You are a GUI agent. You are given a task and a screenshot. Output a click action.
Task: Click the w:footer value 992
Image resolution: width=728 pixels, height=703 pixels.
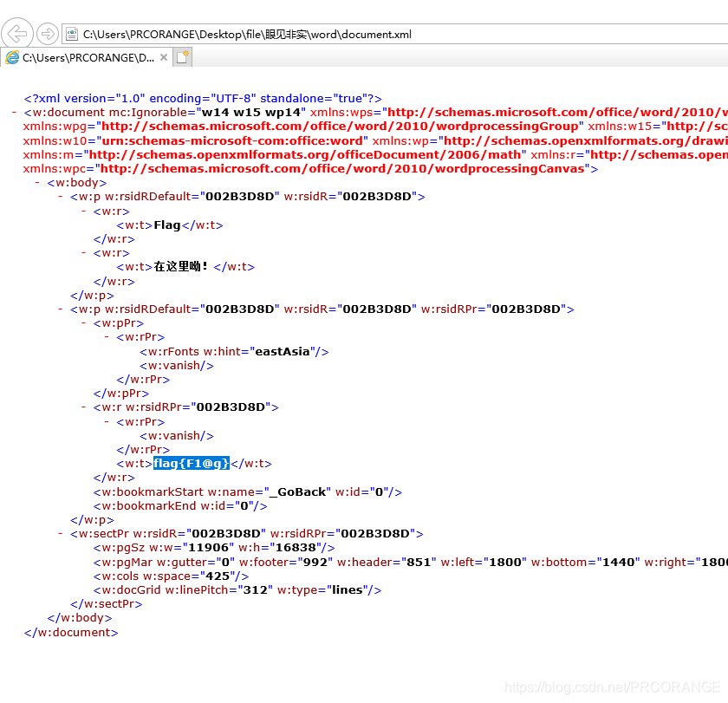315,562
